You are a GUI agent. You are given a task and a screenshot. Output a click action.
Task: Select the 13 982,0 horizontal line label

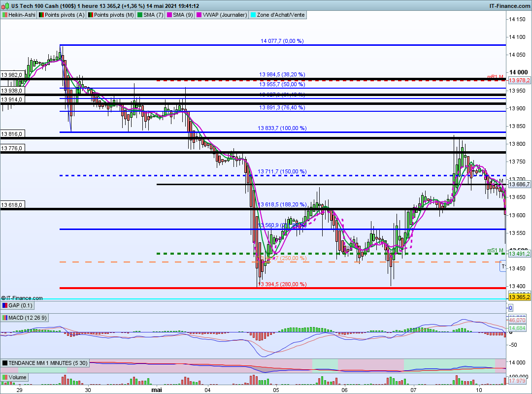pyautogui.click(x=11, y=75)
